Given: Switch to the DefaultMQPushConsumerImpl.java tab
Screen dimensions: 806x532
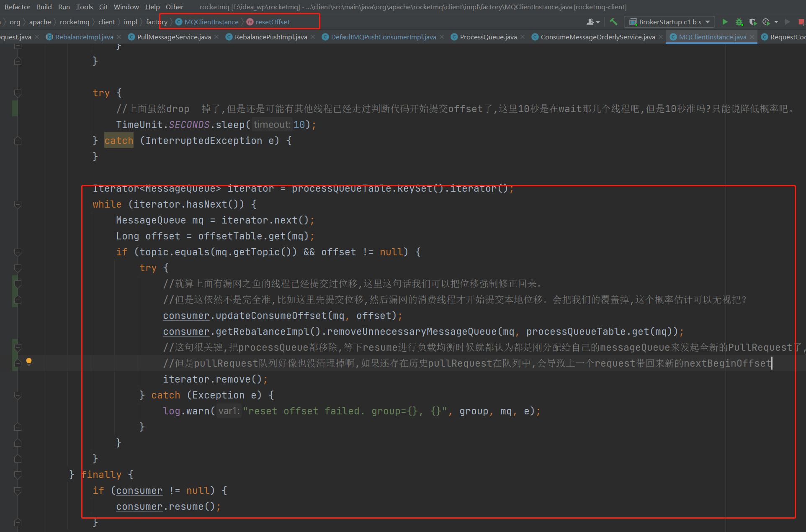Looking at the screenshot, I should (382, 37).
